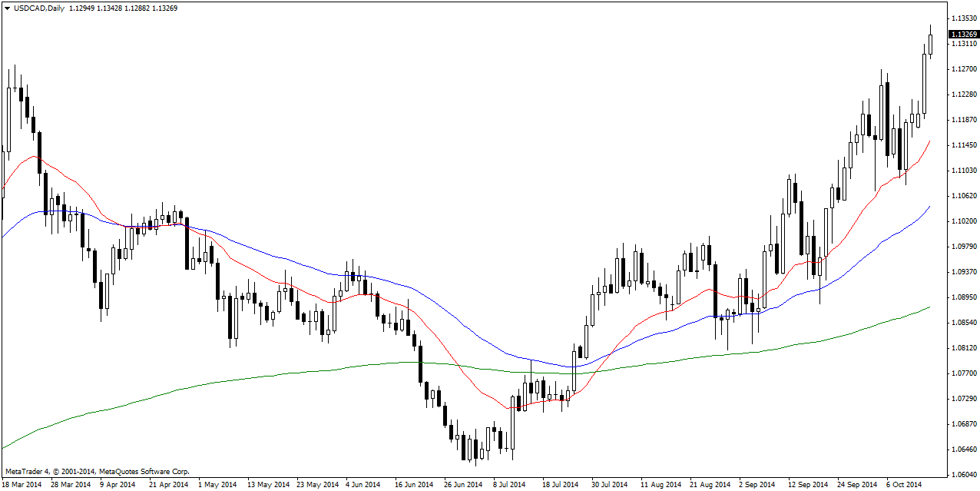
Task: Click the 1.06040 price axis label
Action: [963, 475]
